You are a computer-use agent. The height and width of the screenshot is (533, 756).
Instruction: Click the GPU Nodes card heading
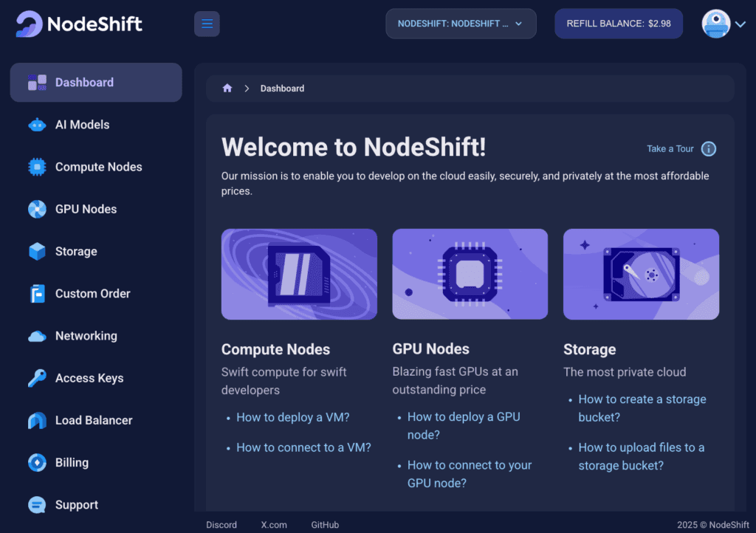(430, 349)
